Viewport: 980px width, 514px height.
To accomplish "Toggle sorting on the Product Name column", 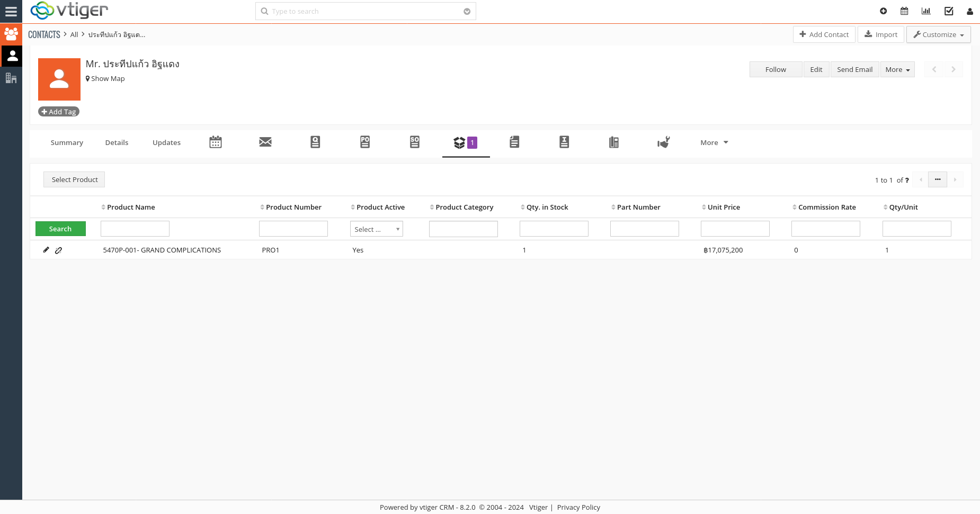I will [103, 207].
